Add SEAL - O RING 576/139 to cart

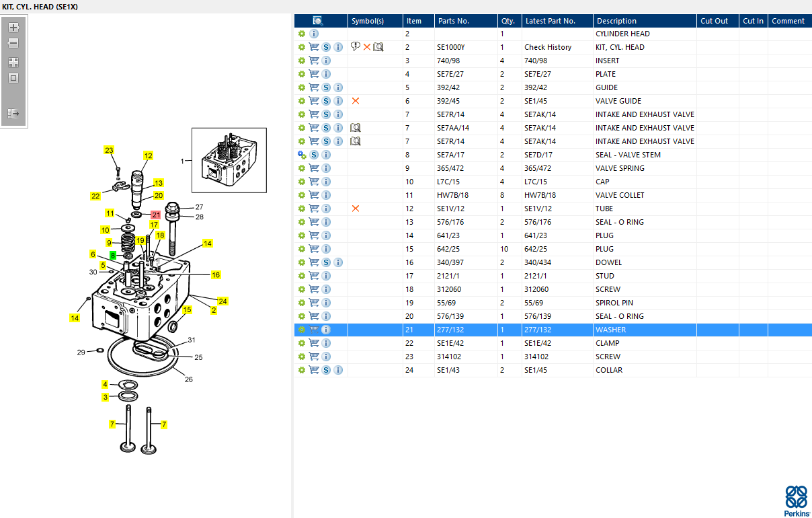point(314,316)
